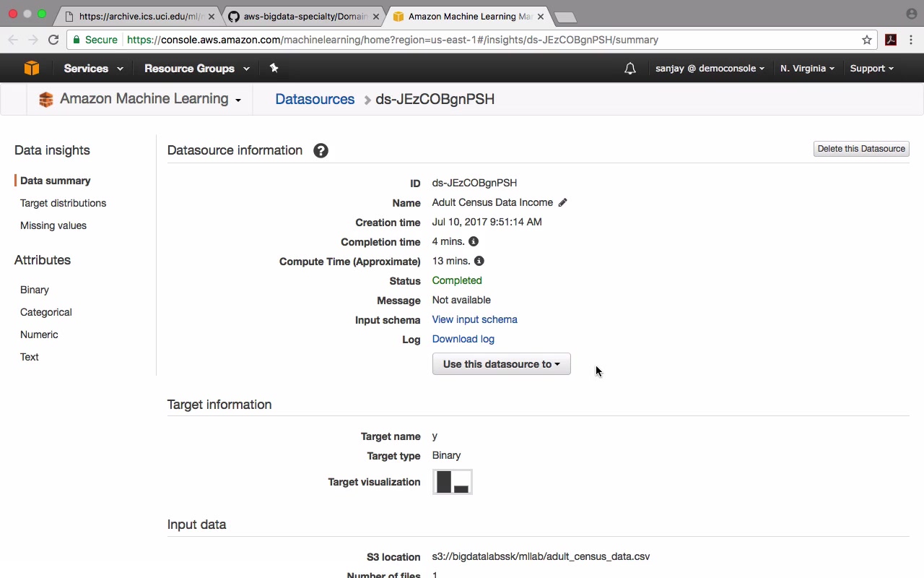Expand the Amazon Machine Learning navigation dropdown
The width and height of the screenshot is (924, 578).
click(238, 100)
